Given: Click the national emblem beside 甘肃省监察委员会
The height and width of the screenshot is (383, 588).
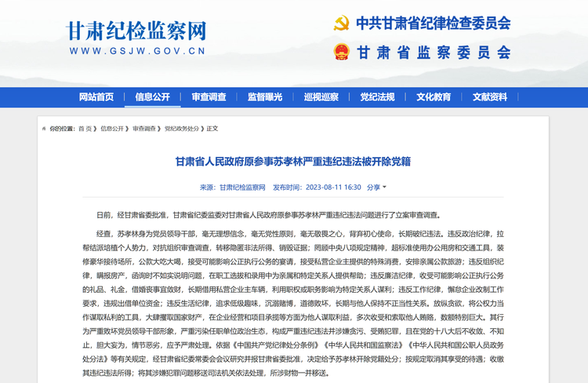Looking at the screenshot, I should pos(341,53).
